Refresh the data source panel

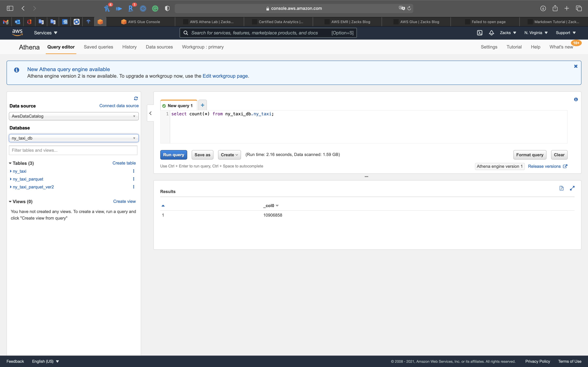pyautogui.click(x=136, y=98)
